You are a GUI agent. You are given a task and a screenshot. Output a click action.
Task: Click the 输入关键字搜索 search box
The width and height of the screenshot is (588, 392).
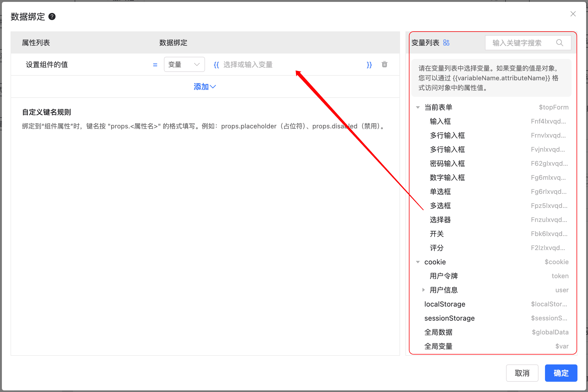coord(528,43)
